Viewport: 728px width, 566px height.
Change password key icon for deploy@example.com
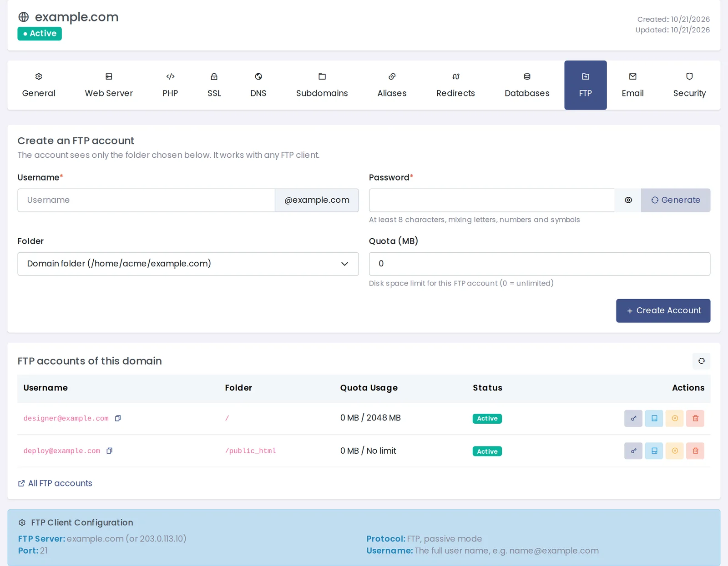point(633,451)
